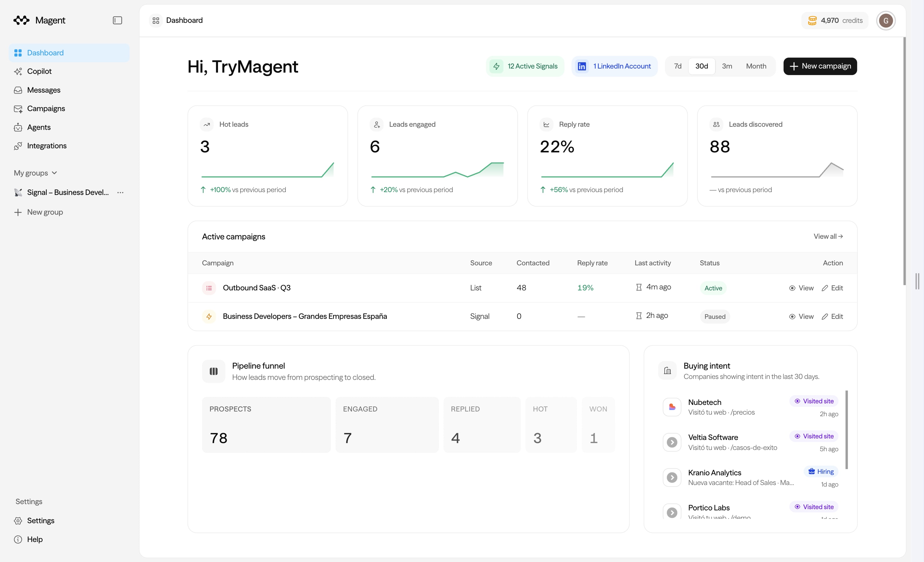Open View all active campaigns link
Screen dimensions: 924x562
[x=828, y=236]
